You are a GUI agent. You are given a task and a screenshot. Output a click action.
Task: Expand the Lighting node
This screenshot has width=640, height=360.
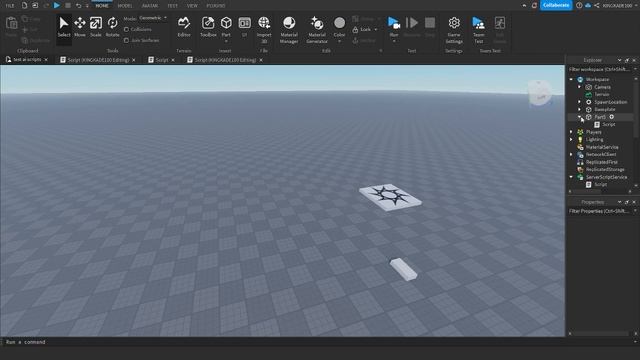571,140
